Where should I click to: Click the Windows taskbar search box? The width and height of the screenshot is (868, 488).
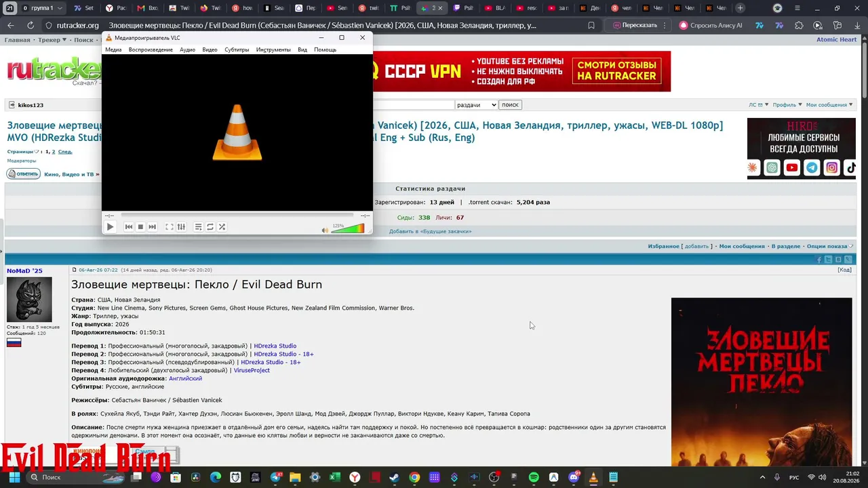[x=76, y=477]
